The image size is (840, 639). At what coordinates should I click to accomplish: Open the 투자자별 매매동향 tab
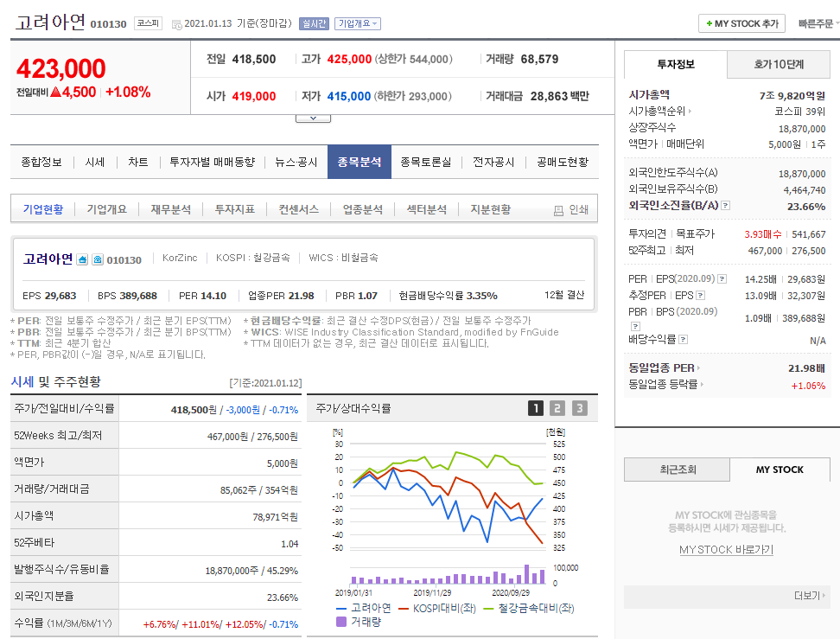tap(212, 162)
